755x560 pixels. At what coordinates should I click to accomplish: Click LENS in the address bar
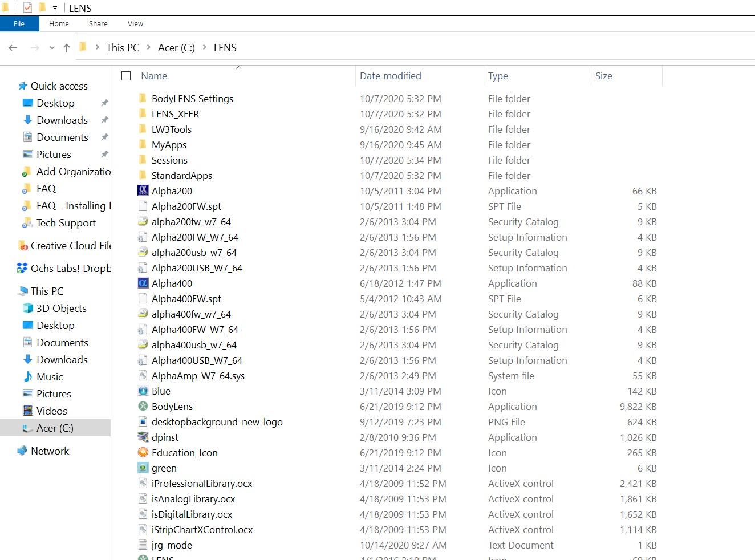click(x=225, y=48)
